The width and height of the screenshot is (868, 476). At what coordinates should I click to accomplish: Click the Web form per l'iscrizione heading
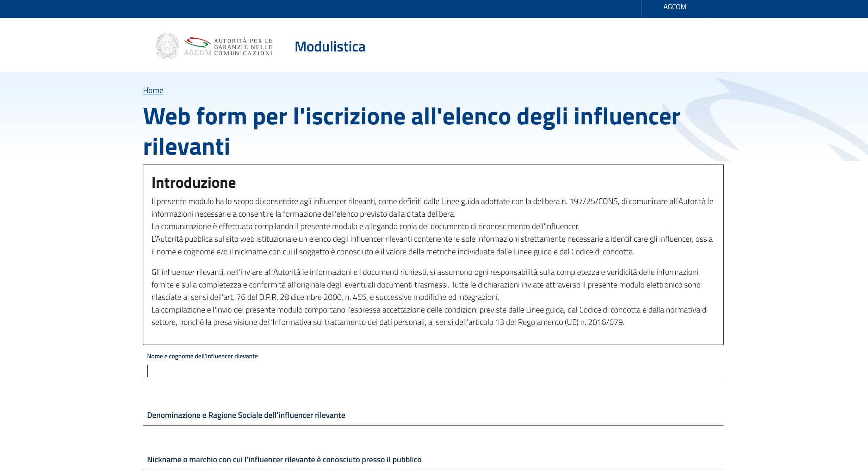[x=411, y=117]
